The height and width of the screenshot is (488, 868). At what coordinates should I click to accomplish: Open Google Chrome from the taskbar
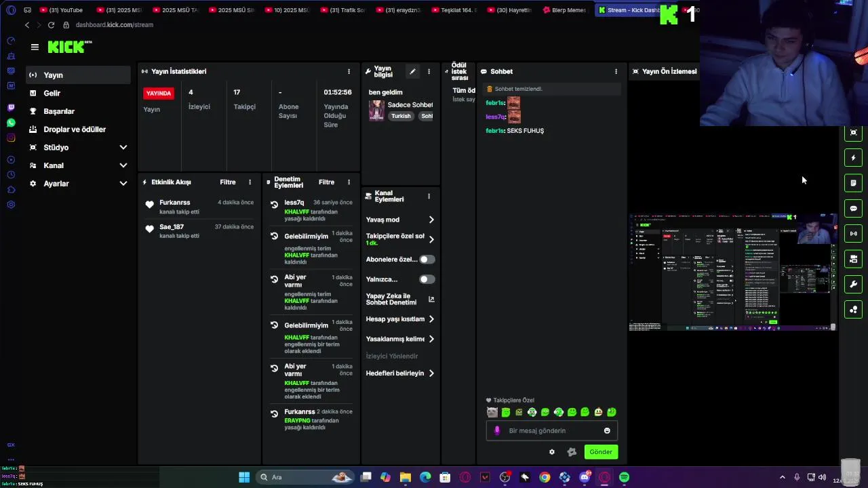[545, 477]
